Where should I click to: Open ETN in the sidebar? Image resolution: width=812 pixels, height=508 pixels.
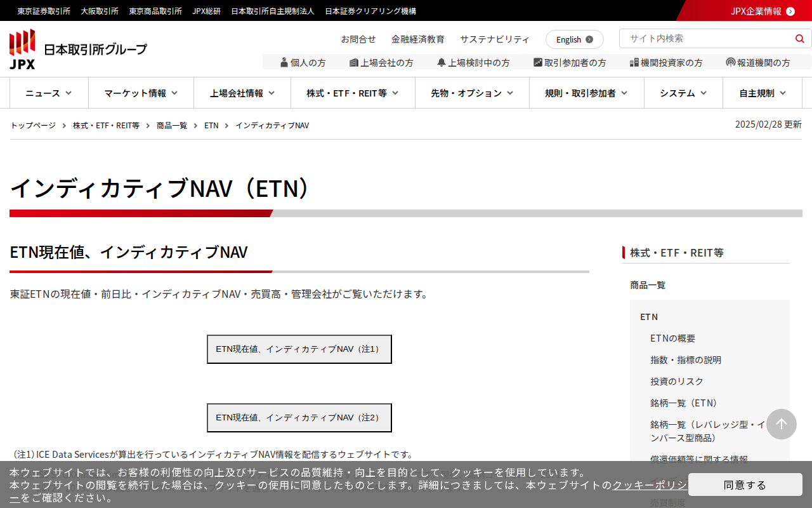coord(649,317)
